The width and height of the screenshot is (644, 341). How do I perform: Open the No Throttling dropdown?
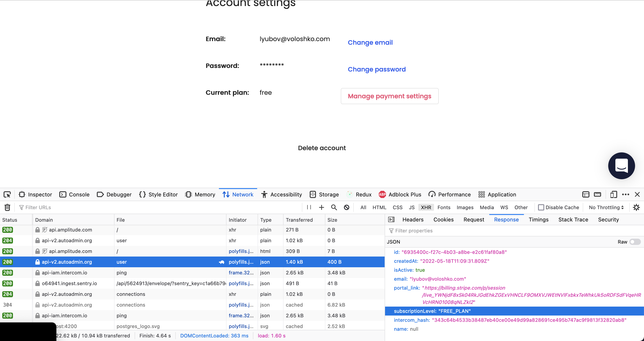click(606, 207)
